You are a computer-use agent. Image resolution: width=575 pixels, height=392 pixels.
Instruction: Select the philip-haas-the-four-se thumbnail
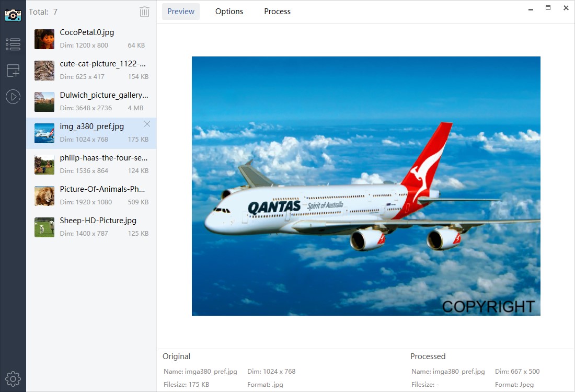tap(44, 165)
